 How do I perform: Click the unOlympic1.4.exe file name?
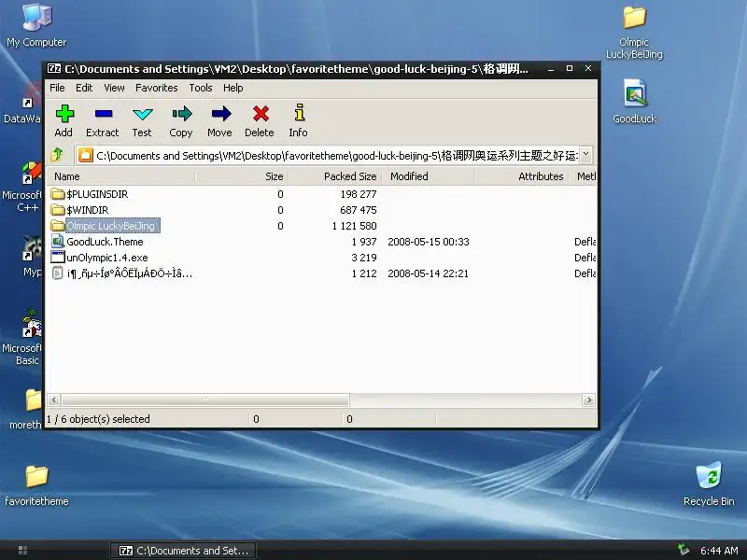click(x=107, y=258)
